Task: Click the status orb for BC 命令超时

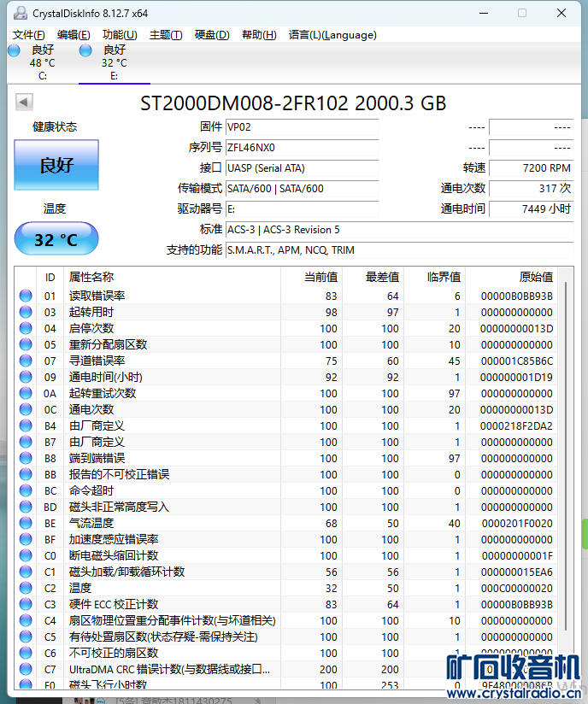Action: (26, 490)
